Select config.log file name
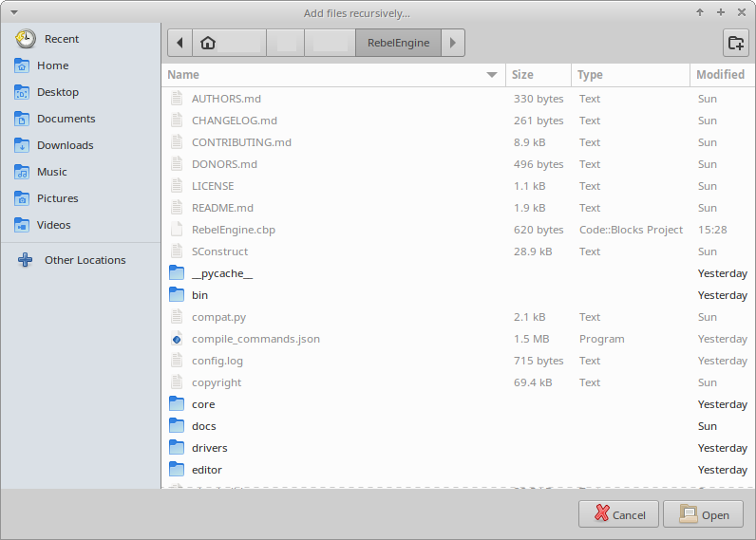This screenshot has height=540, width=756. (217, 361)
